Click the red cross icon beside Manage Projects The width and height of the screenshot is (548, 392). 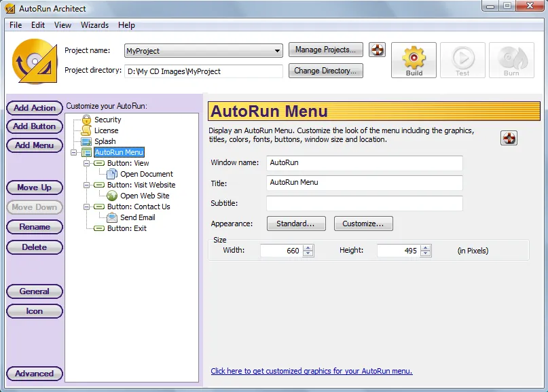[377, 49]
